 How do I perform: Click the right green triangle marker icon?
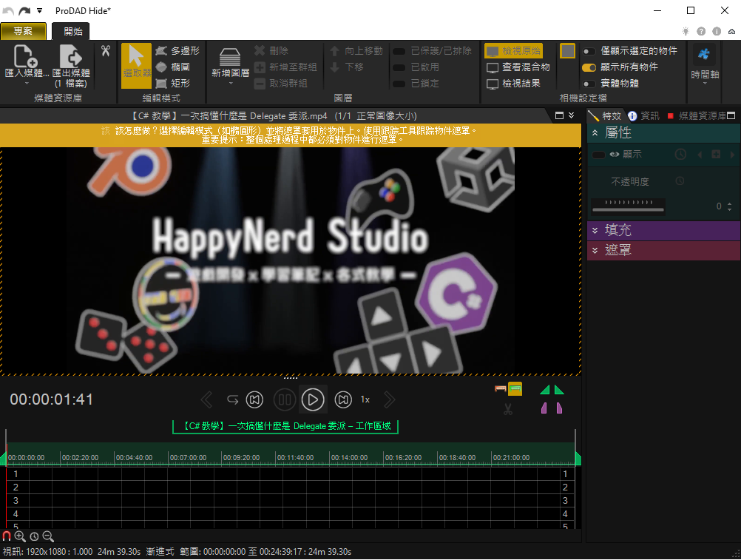[x=559, y=389]
